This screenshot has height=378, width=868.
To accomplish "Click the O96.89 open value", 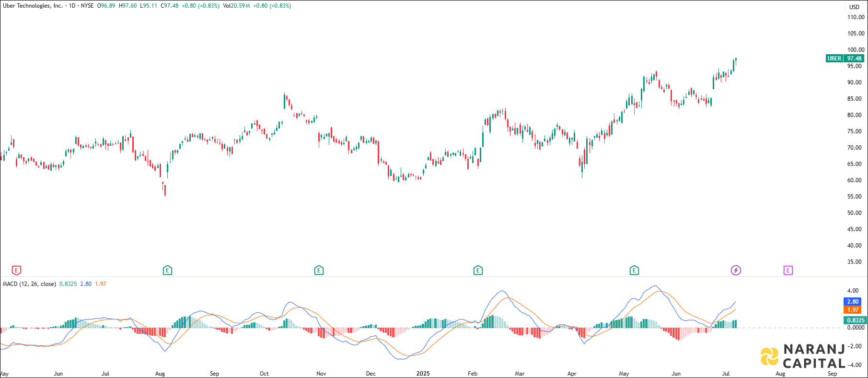I will (106, 6).
